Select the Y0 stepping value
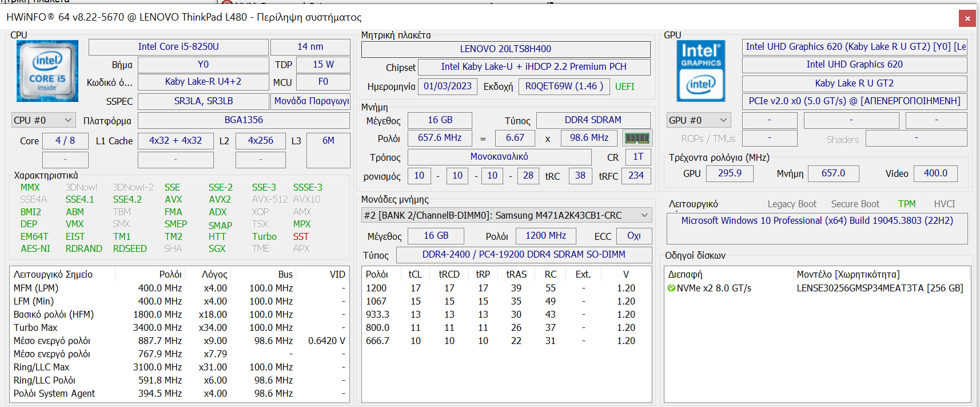This screenshot has height=407, width=980. pyautogui.click(x=203, y=65)
